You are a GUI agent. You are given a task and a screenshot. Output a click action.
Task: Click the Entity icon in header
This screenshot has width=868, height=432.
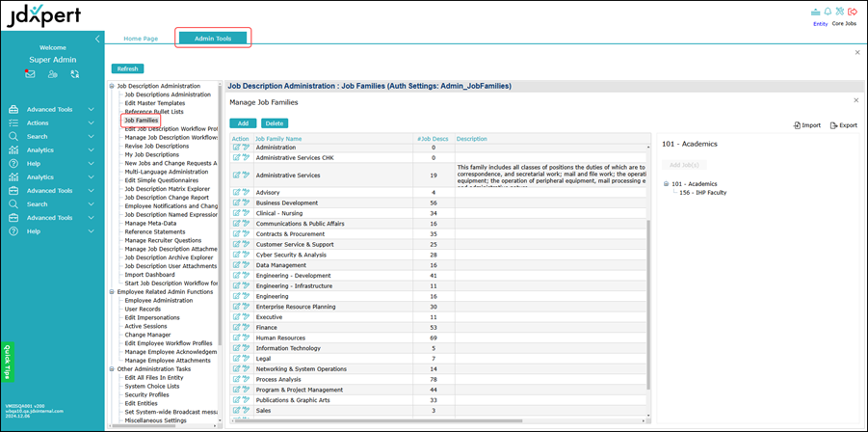[817, 12]
